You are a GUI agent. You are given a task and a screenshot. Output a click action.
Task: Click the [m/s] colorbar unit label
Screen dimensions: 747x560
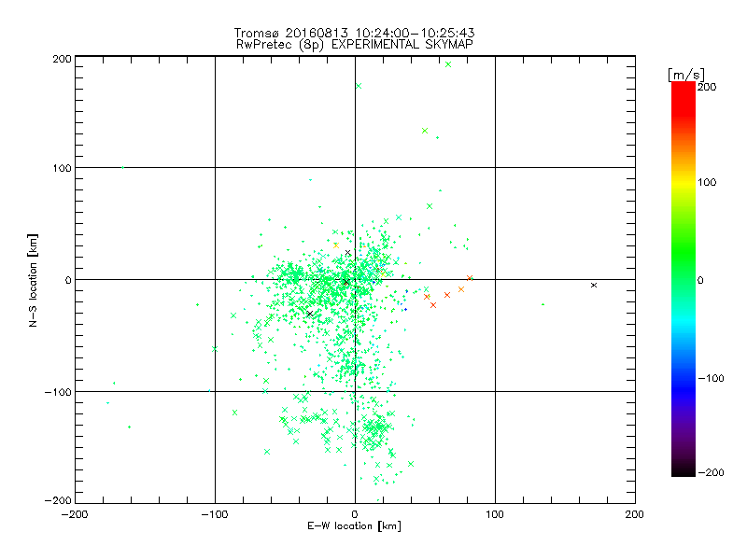coord(686,75)
